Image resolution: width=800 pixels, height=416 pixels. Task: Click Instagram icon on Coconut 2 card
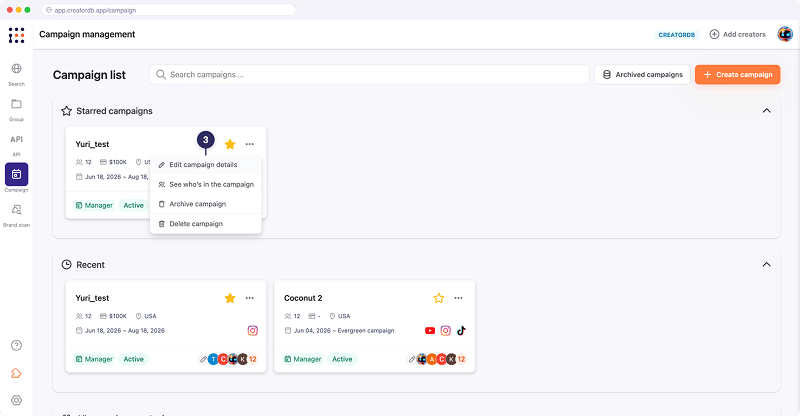pos(445,331)
